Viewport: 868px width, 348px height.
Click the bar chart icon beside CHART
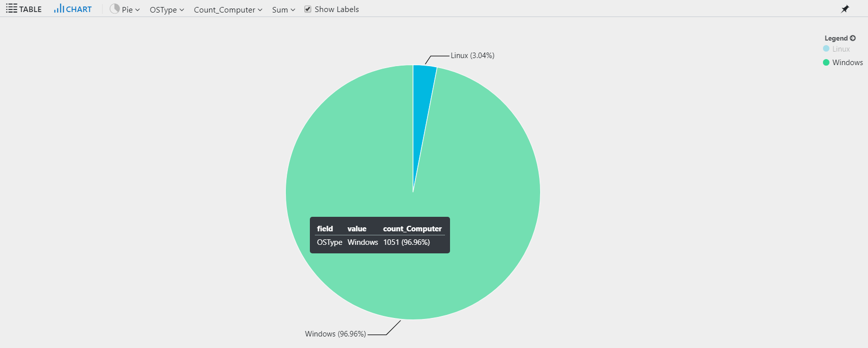[59, 9]
